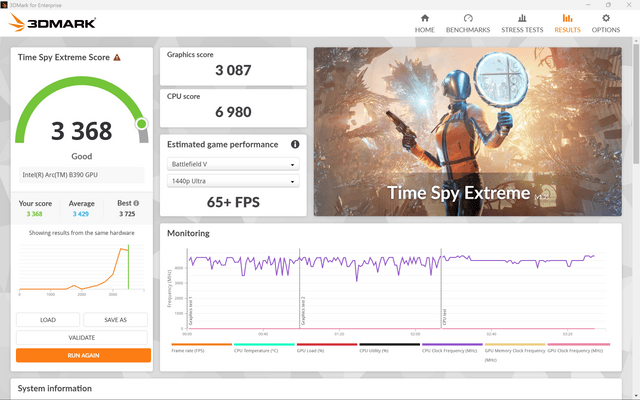The image size is (640, 400).
Task: Open the Options tab
Action: click(606, 24)
